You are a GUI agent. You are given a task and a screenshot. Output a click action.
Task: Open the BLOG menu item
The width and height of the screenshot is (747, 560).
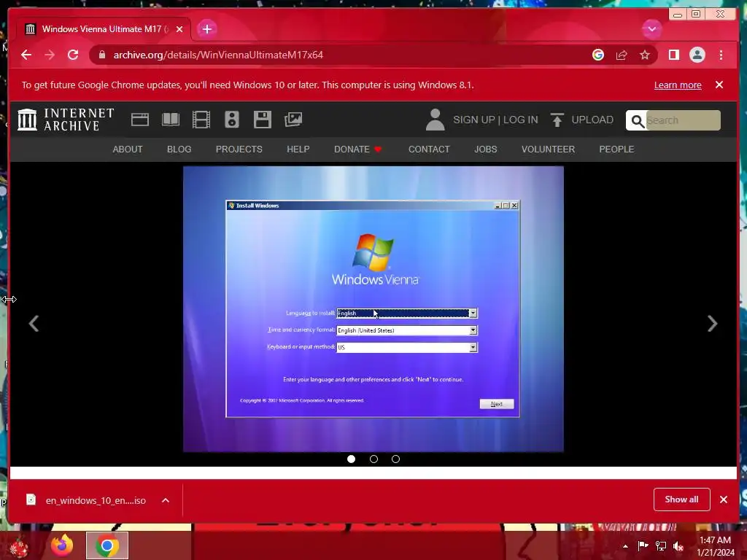pyautogui.click(x=179, y=149)
